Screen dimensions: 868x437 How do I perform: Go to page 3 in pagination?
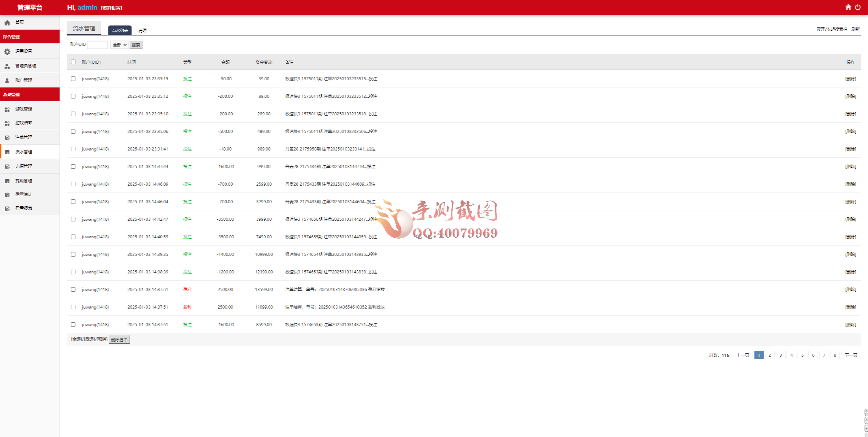[x=780, y=355]
